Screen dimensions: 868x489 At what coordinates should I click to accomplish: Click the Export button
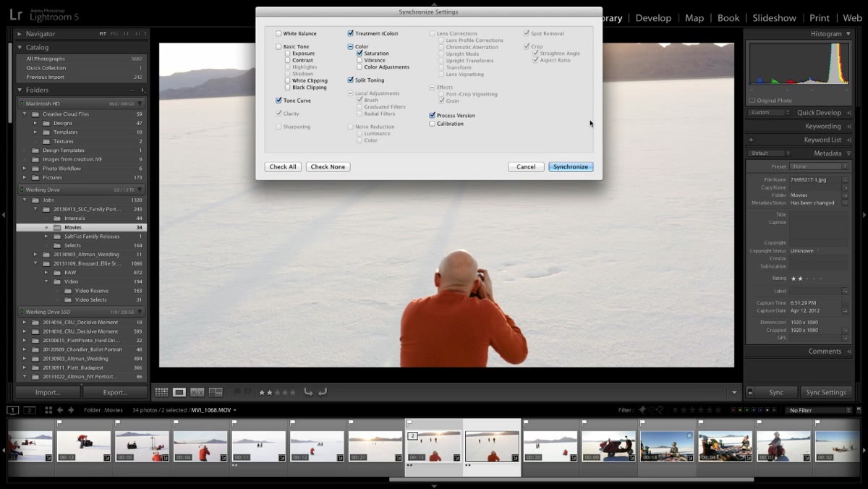click(115, 392)
